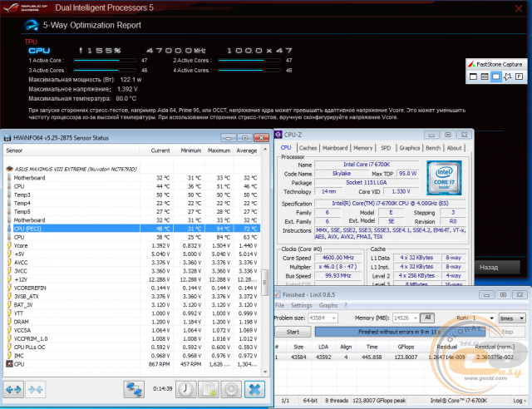Click GFlops column header in LinX
The image size is (532, 409).
point(406,347)
